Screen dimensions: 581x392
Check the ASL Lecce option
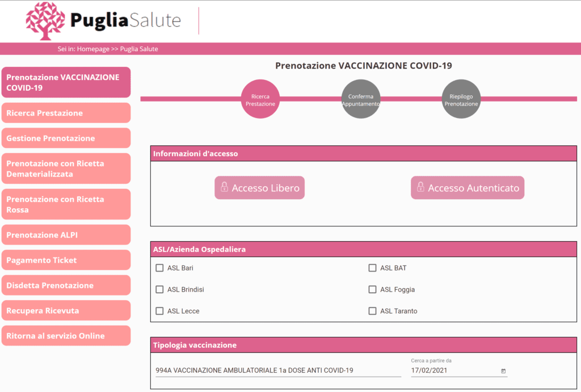(159, 311)
